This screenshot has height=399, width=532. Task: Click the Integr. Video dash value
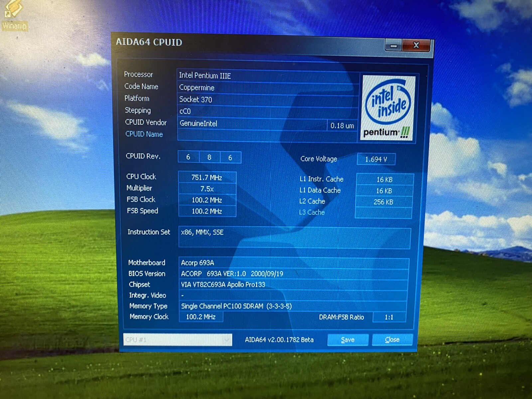pyautogui.click(x=293, y=295)
